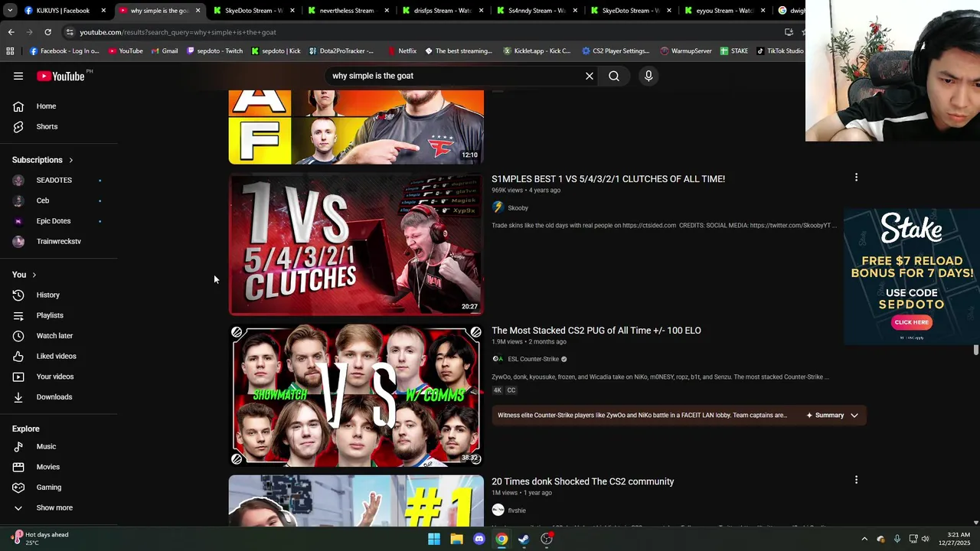Clear the search query with X
The image size is (980, 551).
click(x=590, y=76)
